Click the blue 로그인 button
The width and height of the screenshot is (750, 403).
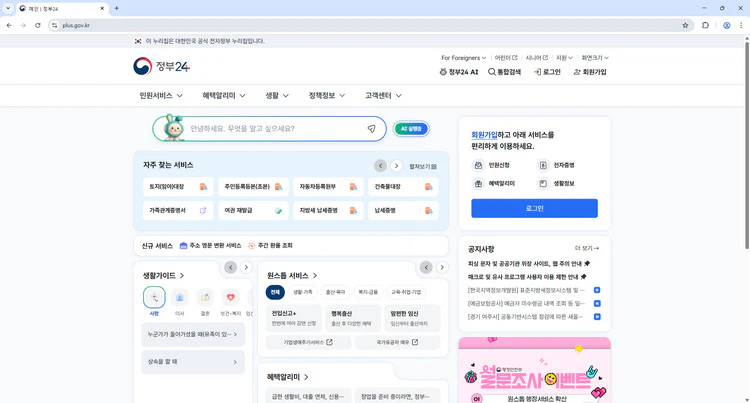(x=534, y=208)
